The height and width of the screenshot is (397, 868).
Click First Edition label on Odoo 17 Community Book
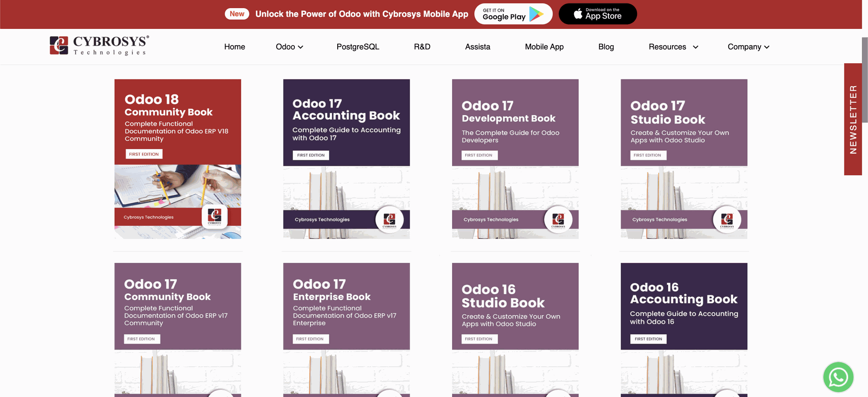click(142, 339)
